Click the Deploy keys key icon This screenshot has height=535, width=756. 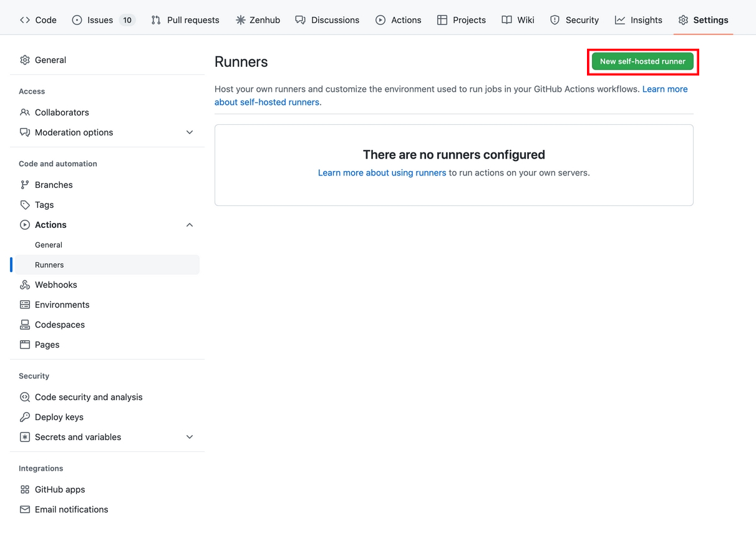click(25, 417)
